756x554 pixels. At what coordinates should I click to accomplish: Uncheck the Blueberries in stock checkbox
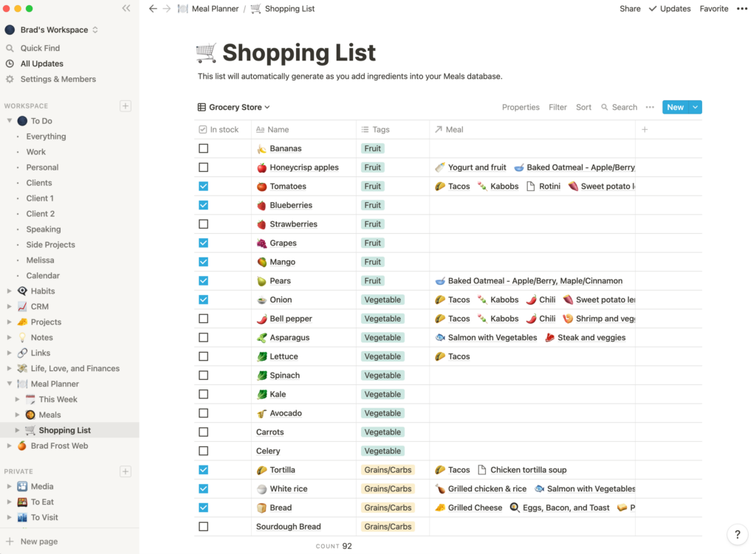[x=204, y=205]
